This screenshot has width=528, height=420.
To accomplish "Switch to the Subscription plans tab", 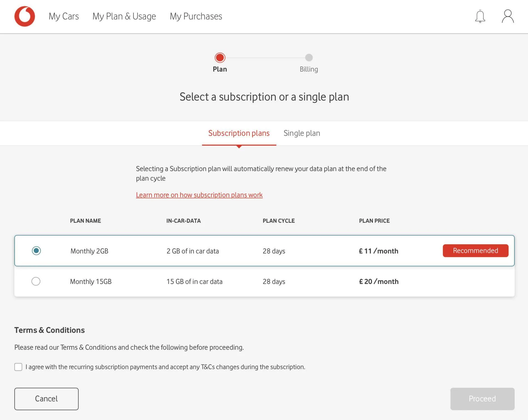I will coord(239,133).
